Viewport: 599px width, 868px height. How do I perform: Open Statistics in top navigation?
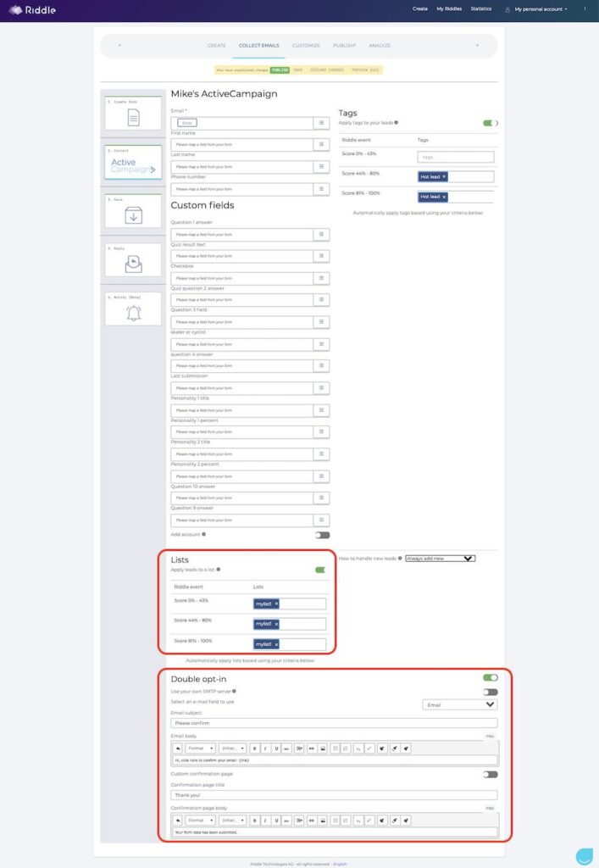point(480,8)
